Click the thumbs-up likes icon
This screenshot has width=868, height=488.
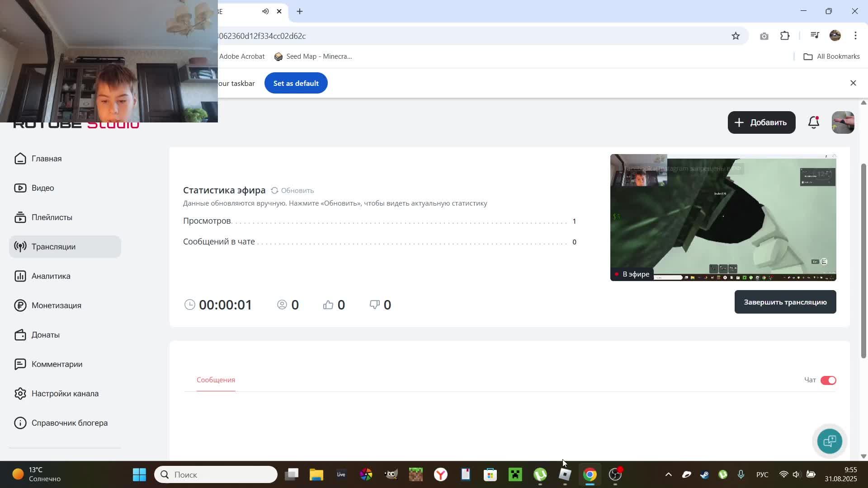(x=328, y=305)
